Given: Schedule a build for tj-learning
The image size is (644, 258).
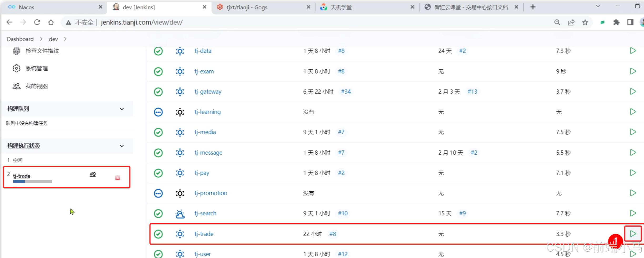Looking at the screenshot, I should click(x=633, y=112).
